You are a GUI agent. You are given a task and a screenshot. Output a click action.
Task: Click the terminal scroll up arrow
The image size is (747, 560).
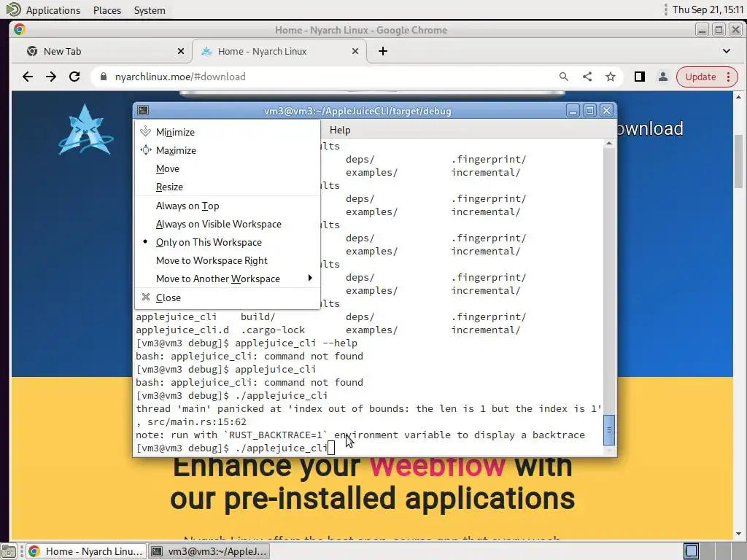tap(609, 144)
